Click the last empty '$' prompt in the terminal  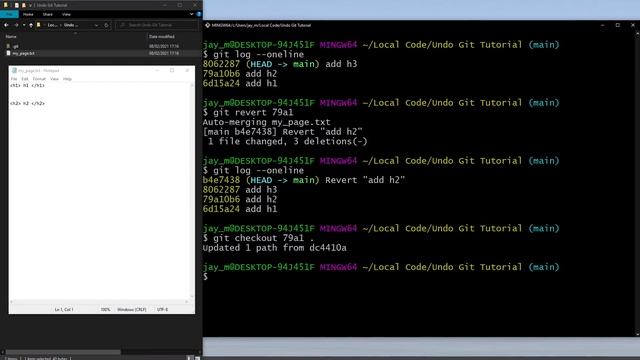click(x=205, y=277)
